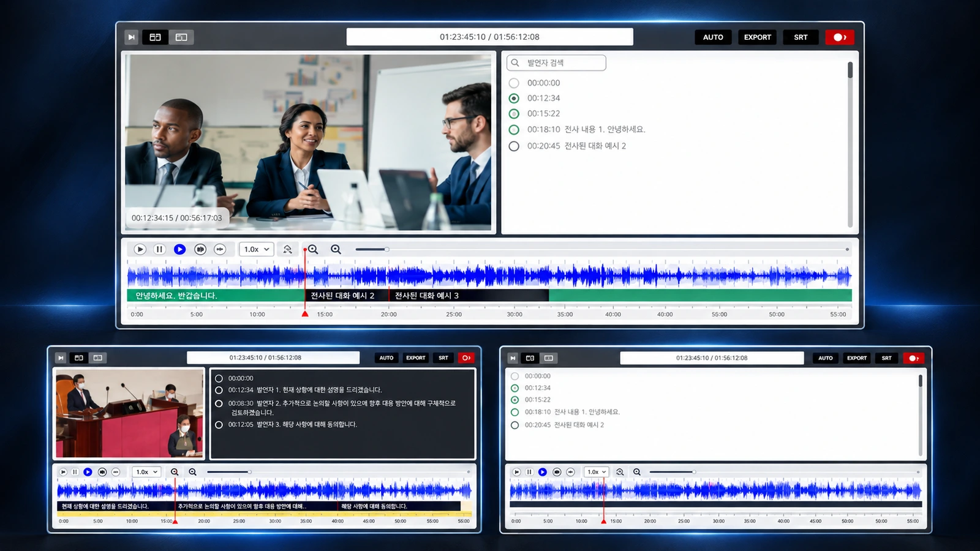
Task: Open the 1.0x speed dropdown in main window
Action: (x=257, y=249)
